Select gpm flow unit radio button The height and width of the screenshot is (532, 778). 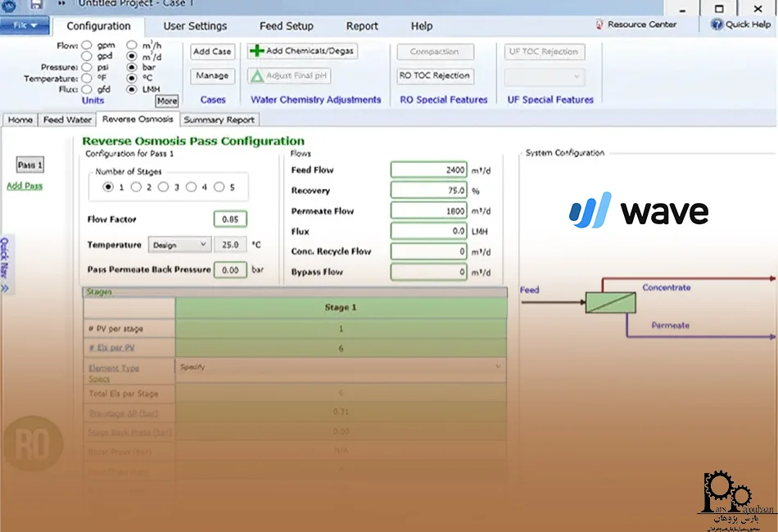87,44
